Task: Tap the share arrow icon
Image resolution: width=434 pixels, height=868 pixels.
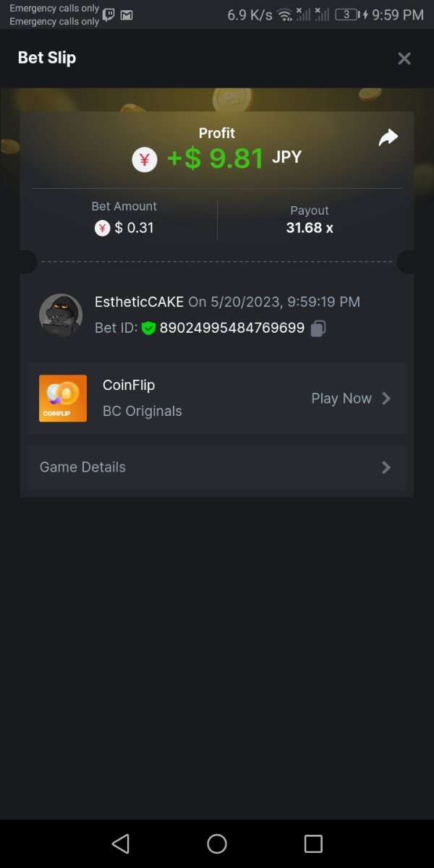Action: pos(388,137)
